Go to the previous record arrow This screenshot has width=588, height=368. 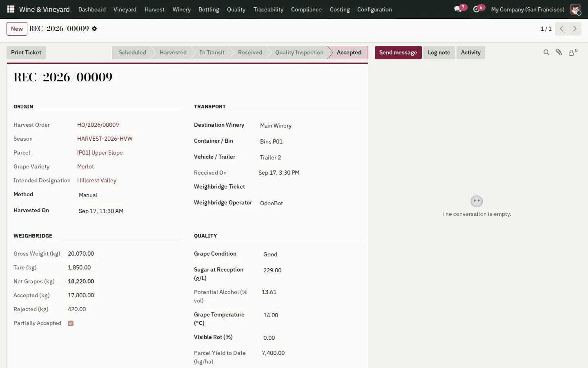click(x=561, y=29)
